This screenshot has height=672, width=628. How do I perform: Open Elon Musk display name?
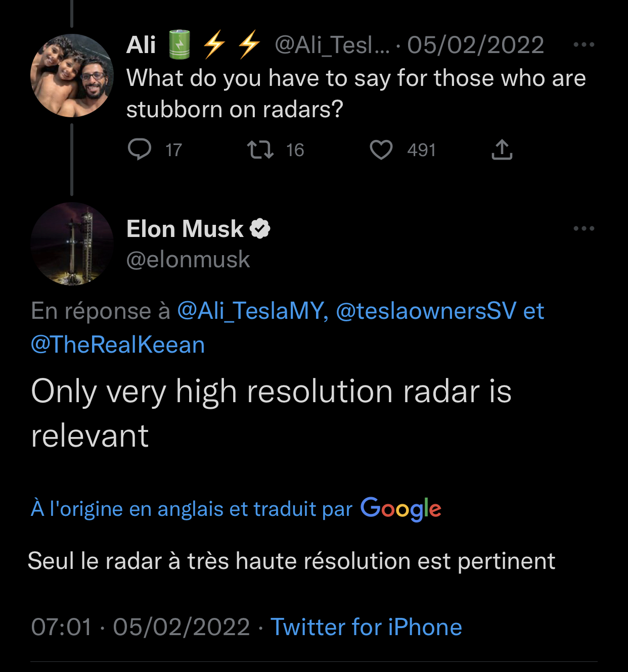click(185, 229)
